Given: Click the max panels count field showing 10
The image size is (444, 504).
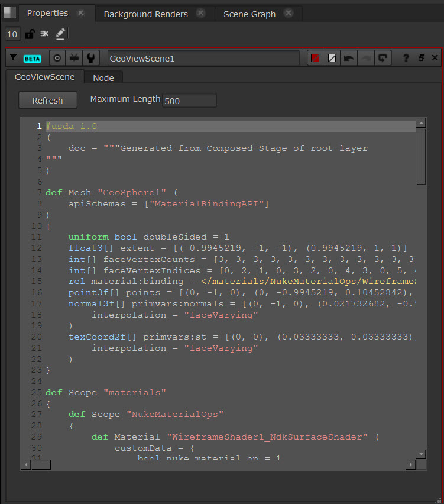Looking at the screenshot, I should pos(12,34).
